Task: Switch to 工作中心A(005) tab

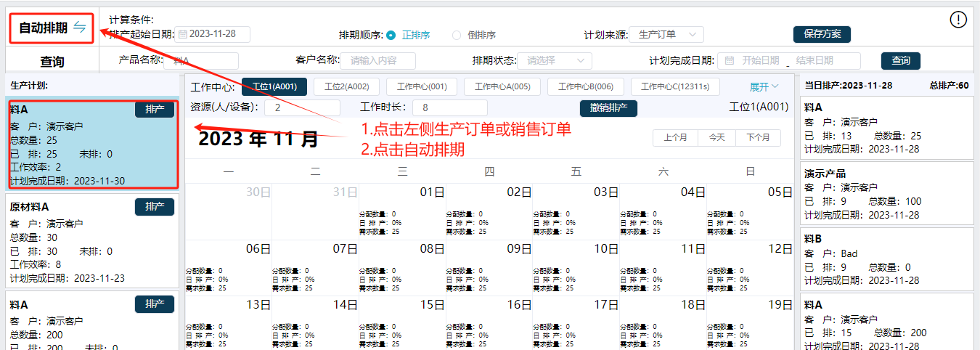Action: pyautogui.click(x=502, y=87)
